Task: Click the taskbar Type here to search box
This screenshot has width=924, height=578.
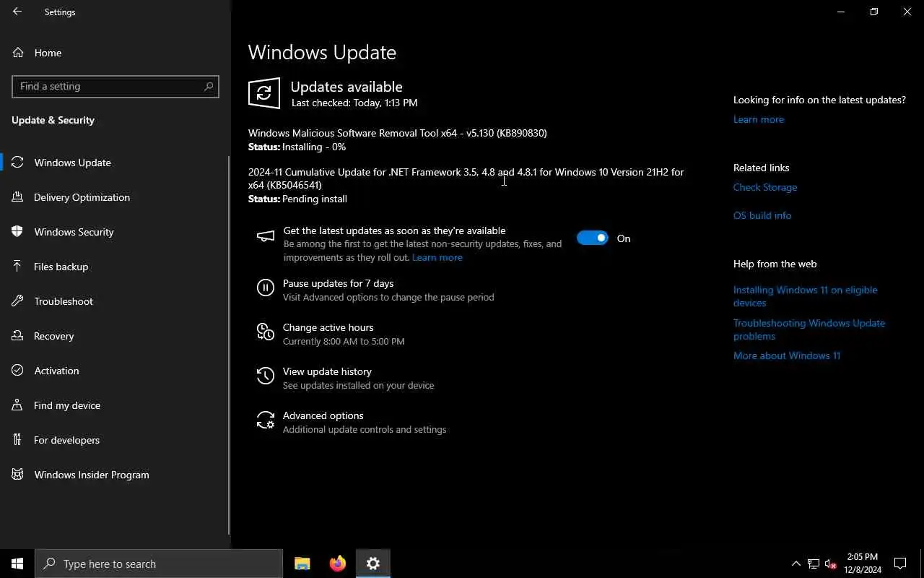Action: [159, 564]
